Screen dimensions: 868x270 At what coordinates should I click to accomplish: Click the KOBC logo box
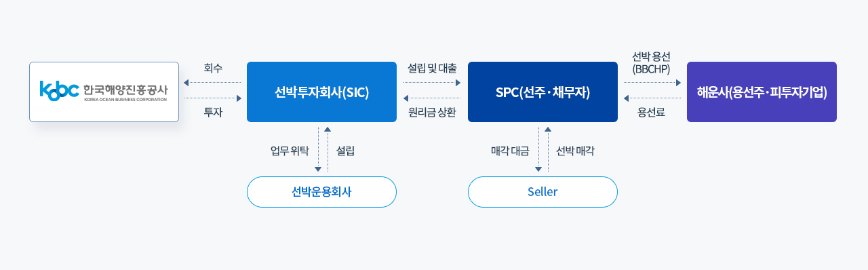tap(104, 92)
